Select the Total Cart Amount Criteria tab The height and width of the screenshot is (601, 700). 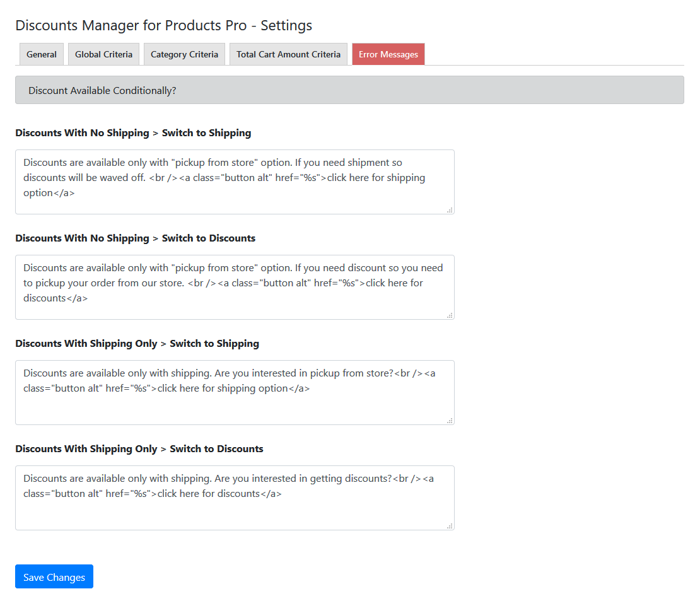pos(288,54)
